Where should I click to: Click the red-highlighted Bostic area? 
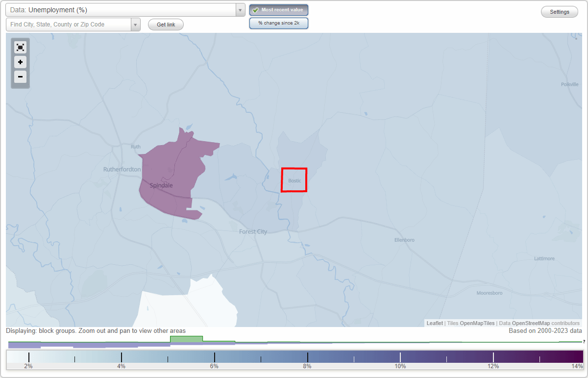click(294, 180)
